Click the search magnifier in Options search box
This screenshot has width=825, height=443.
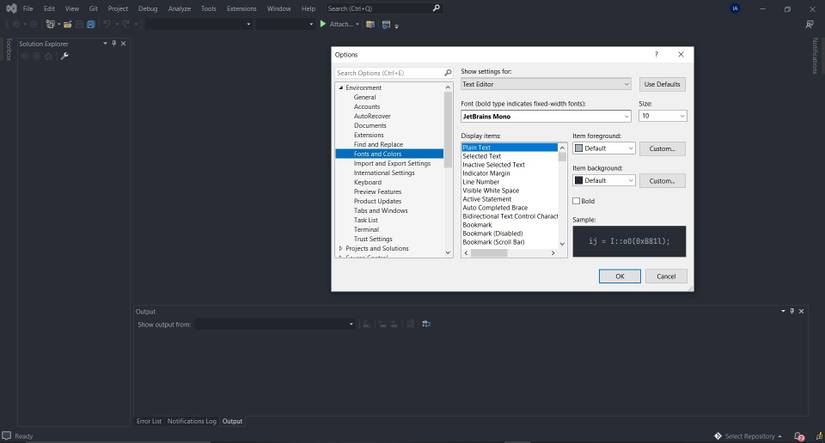tap(447, 73)
